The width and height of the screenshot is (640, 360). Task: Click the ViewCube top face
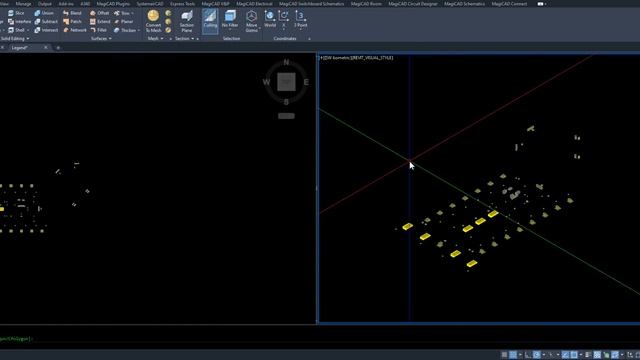pos(286,82)
